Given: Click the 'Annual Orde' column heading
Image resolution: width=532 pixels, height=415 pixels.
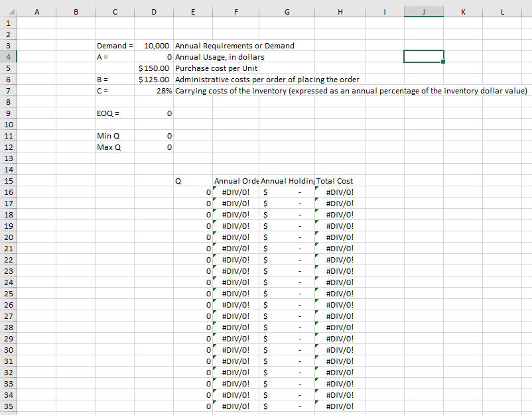Looking at the screenshot, I should [235, 181].
